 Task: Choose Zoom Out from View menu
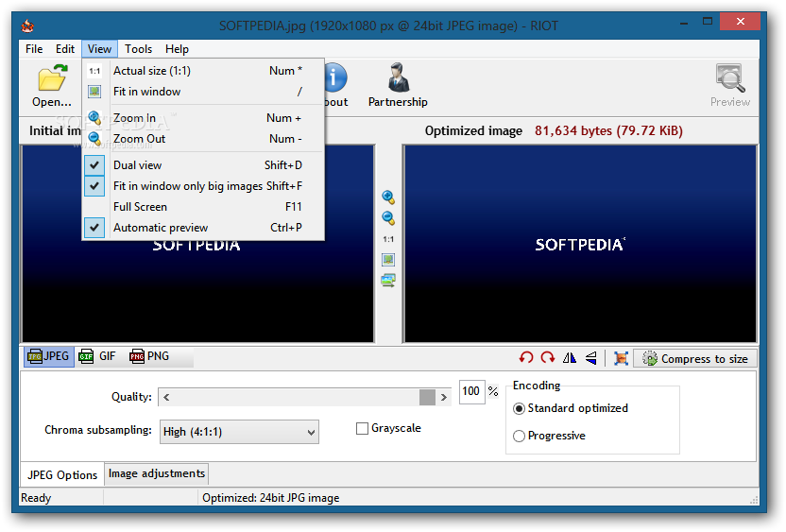203,139
